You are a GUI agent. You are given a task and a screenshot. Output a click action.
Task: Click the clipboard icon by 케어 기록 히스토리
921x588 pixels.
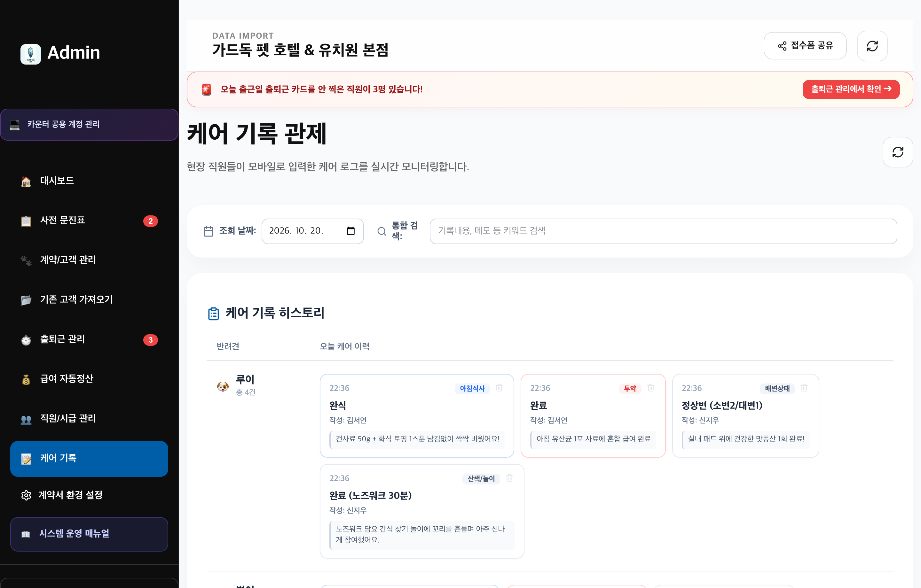(x=213, y=313)
